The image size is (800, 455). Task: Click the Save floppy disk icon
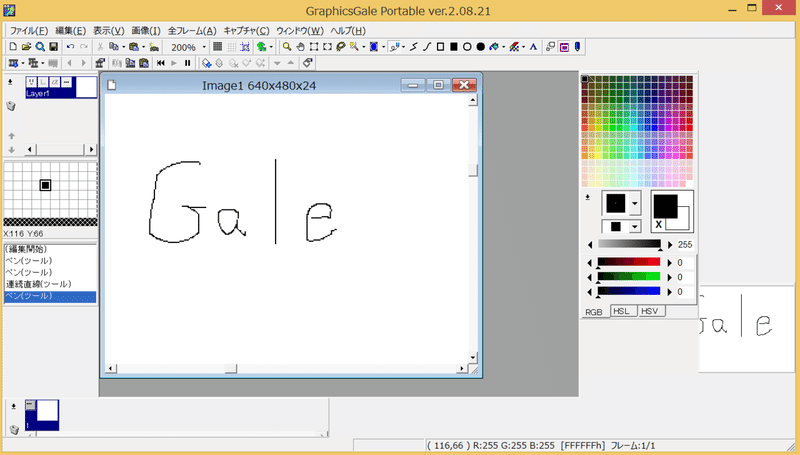(x=53, y=47)
